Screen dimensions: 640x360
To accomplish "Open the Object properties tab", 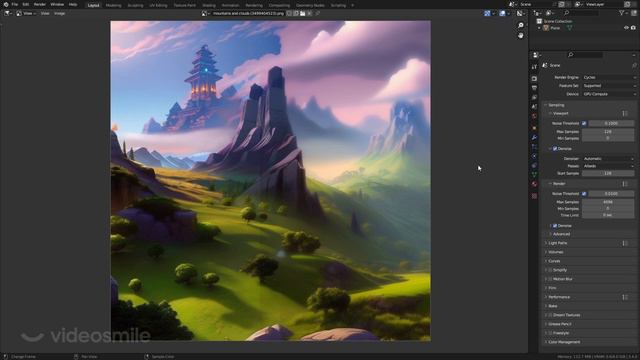I will click(x=534, y=128).
